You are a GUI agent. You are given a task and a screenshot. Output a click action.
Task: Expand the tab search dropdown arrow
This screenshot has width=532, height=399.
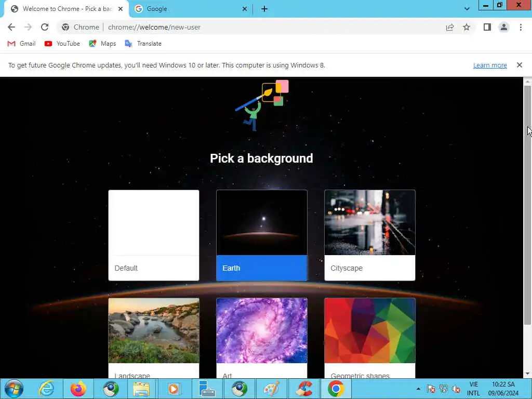[467, 9]
